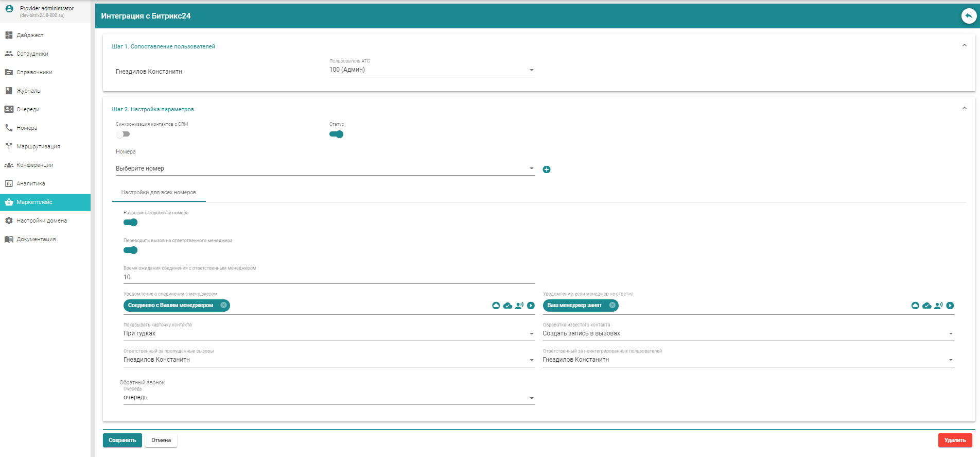Viewport: 980px width, 457px height.
Task: Go to Конференции
Action: 45,165
